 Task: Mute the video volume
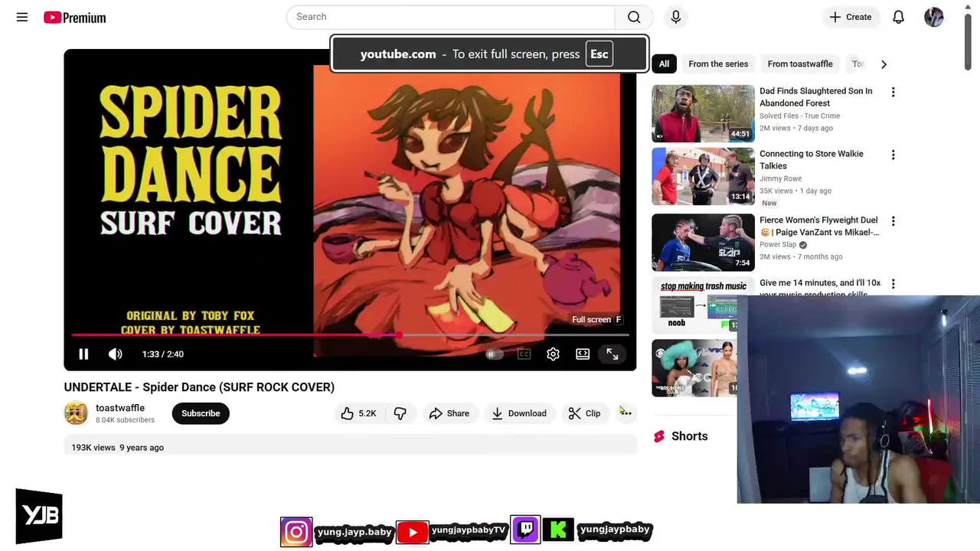115,354
